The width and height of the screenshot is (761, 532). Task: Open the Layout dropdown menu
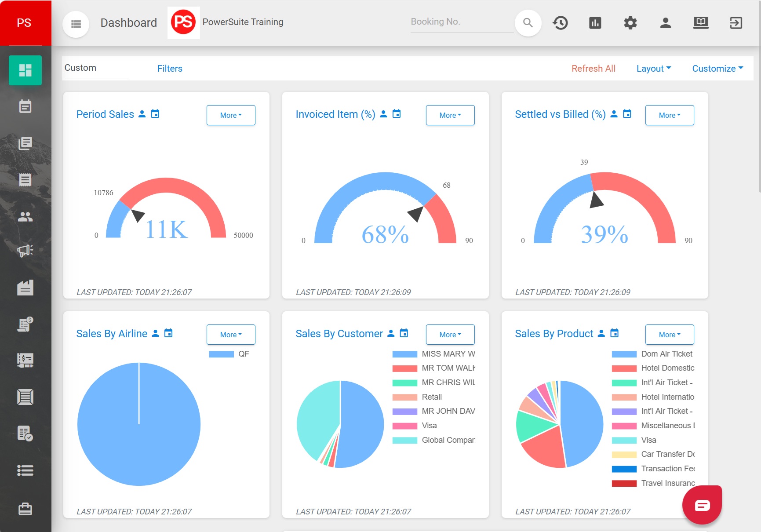pos(654,69)
